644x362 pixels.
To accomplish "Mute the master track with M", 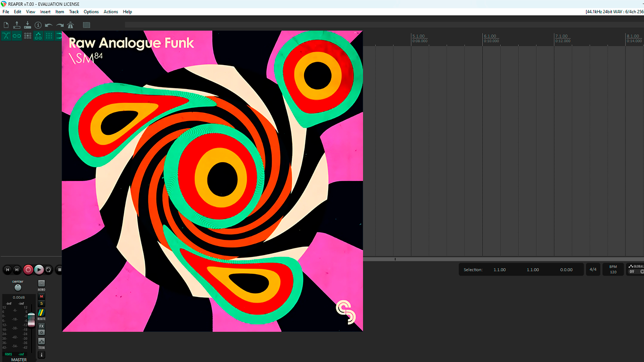I will click(41, 296).
